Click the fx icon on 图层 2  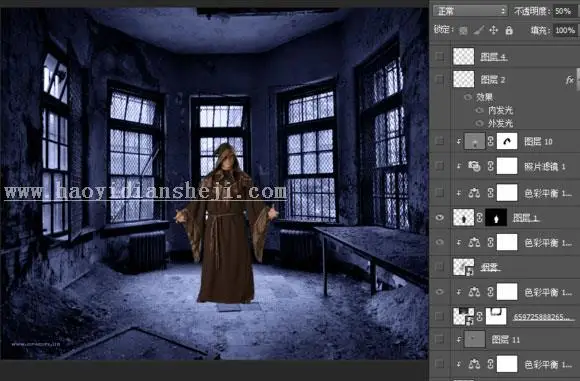click(570, 80)
